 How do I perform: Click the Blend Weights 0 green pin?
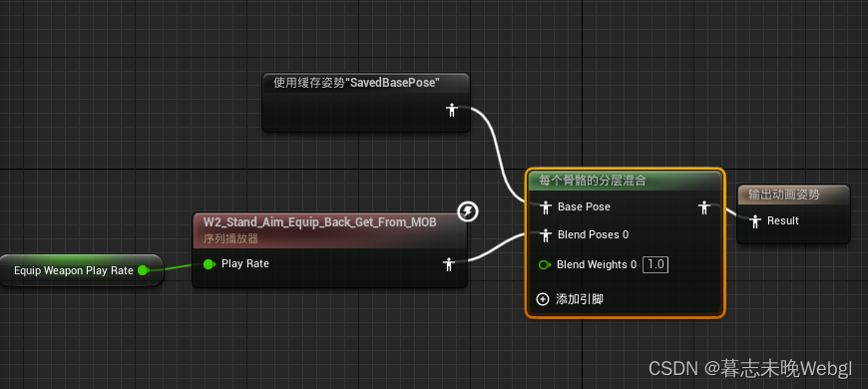tap(545, 265)
